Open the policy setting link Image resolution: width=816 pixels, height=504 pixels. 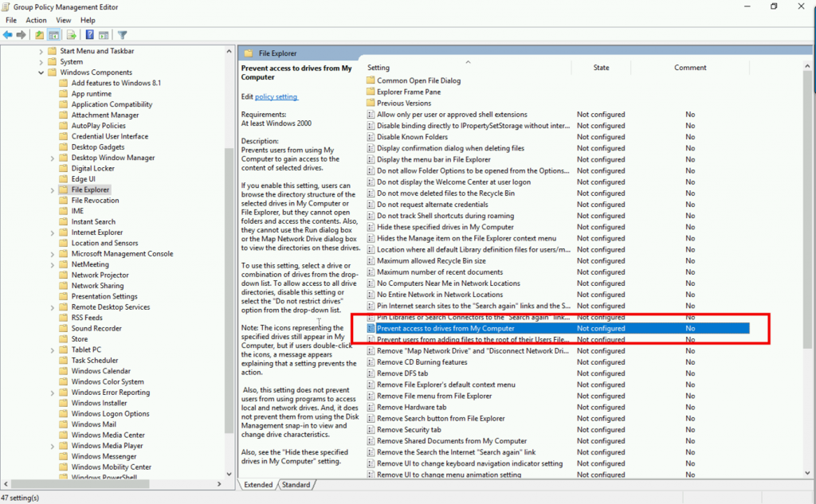click(277, 96)
